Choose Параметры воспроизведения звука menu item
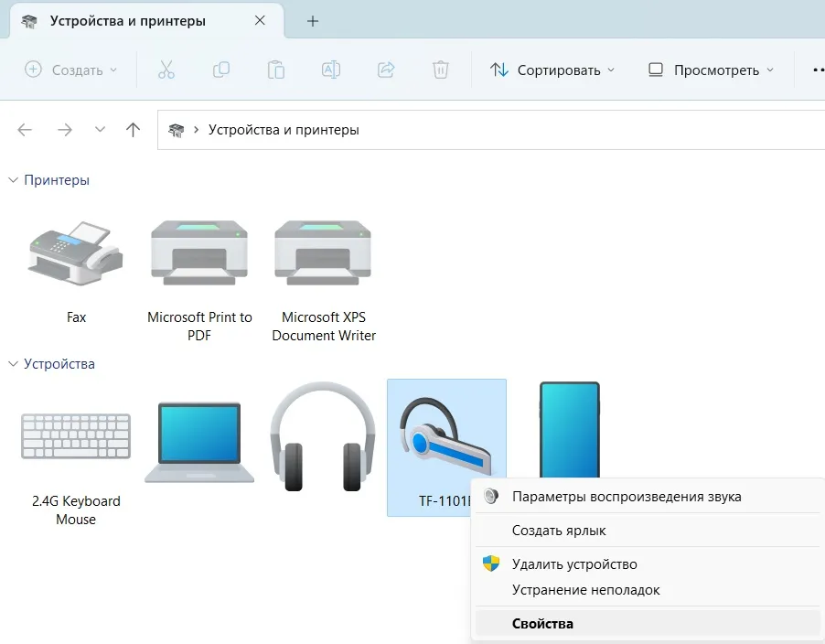 point(648,496)
